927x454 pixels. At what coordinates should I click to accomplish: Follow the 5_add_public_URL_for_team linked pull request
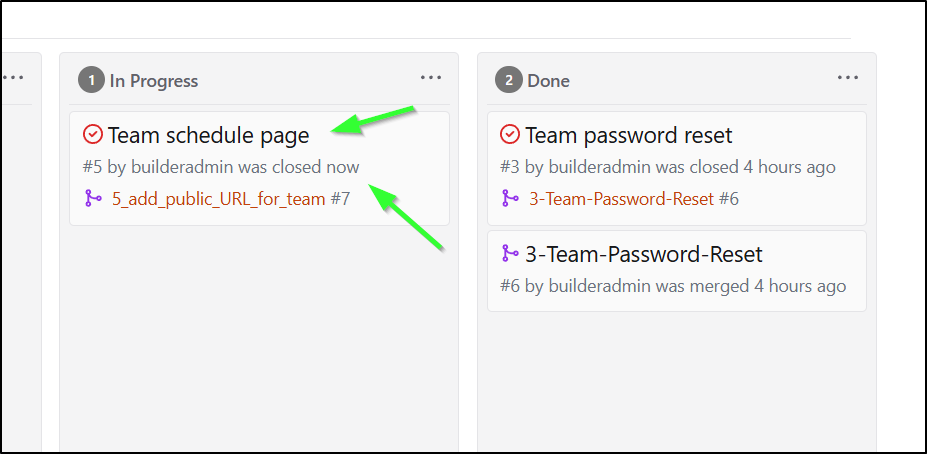(219, 199)
